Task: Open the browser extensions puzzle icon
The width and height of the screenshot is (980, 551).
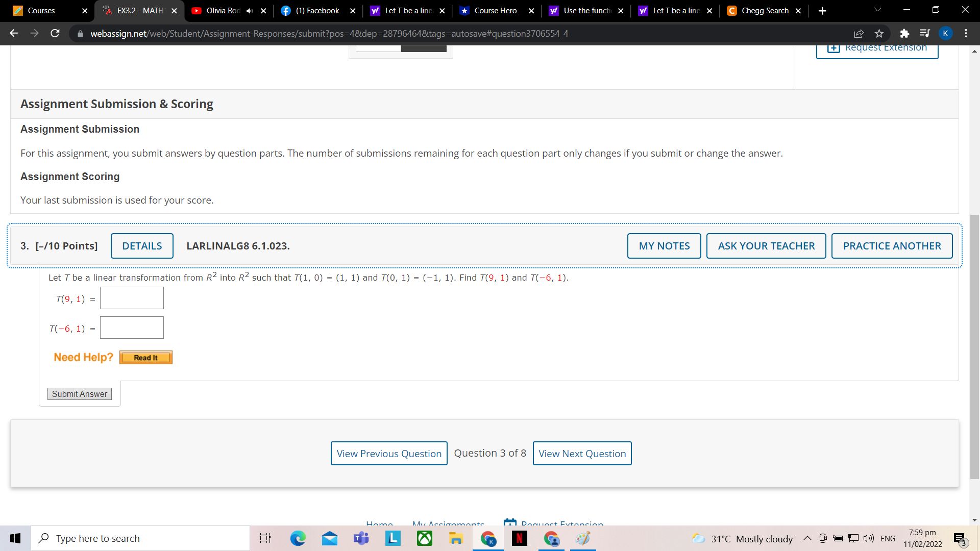Action: pos(904,34)
